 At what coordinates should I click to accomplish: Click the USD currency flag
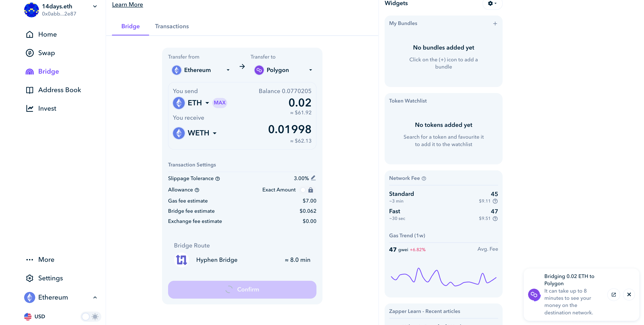(x=28, y=316)
